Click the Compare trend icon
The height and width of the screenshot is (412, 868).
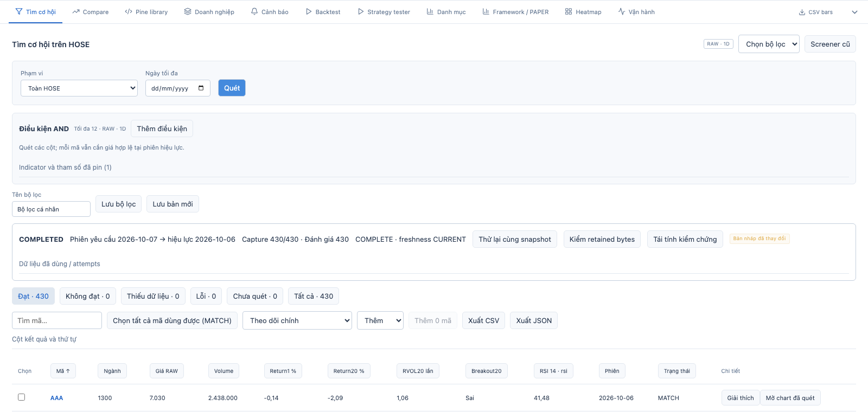(76, 11)
